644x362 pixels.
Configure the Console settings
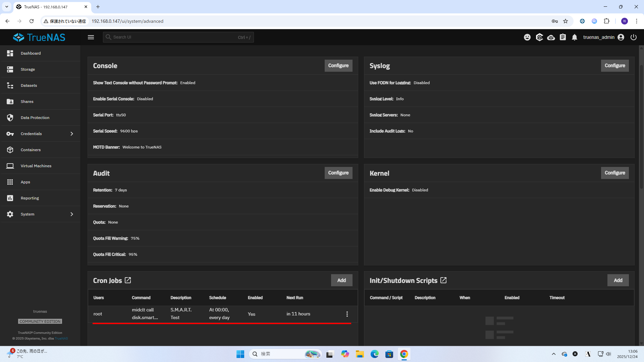point(338,66)
